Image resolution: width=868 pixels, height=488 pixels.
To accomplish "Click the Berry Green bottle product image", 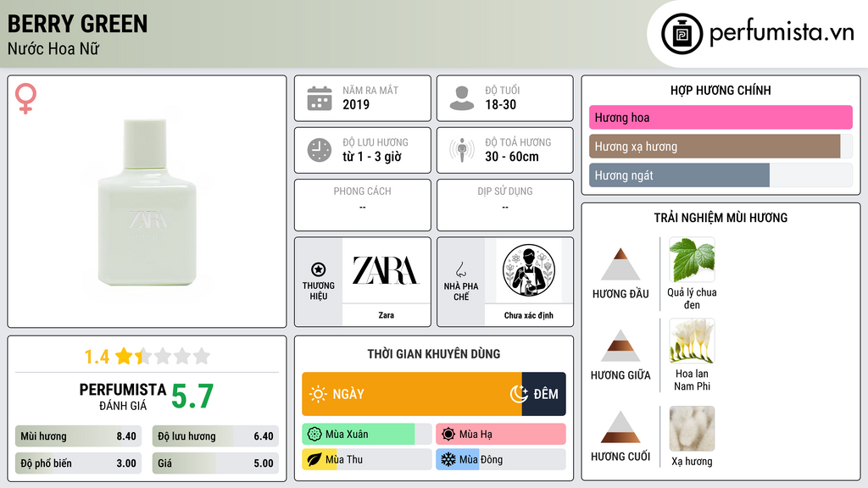I will tap(147, 202).
